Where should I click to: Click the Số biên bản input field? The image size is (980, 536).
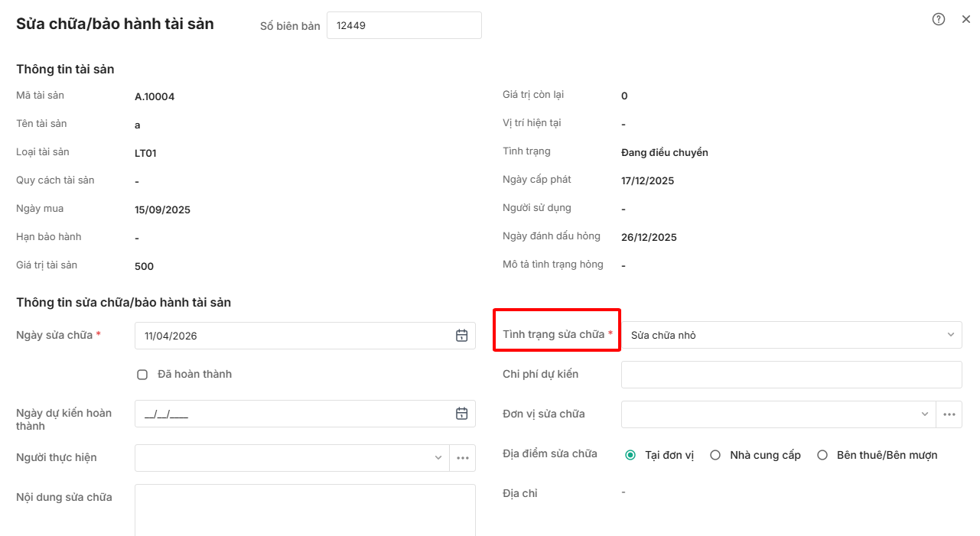pos(404,25)
